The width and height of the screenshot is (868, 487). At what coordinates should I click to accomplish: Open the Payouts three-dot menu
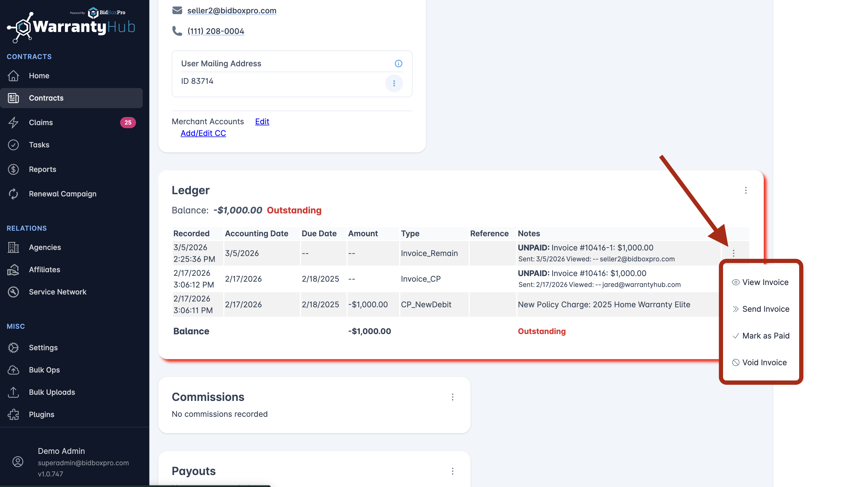click(x=452, y=471)
